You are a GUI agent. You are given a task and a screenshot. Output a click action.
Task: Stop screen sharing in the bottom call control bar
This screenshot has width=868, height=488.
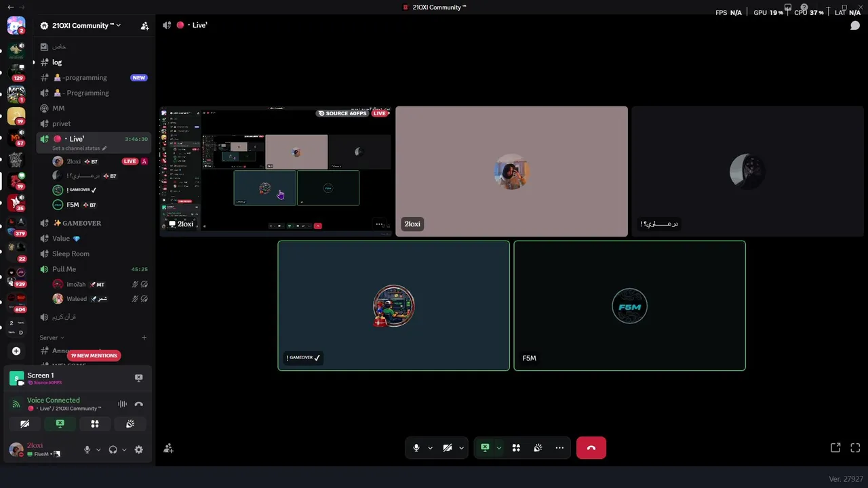(x=485, y=448)
